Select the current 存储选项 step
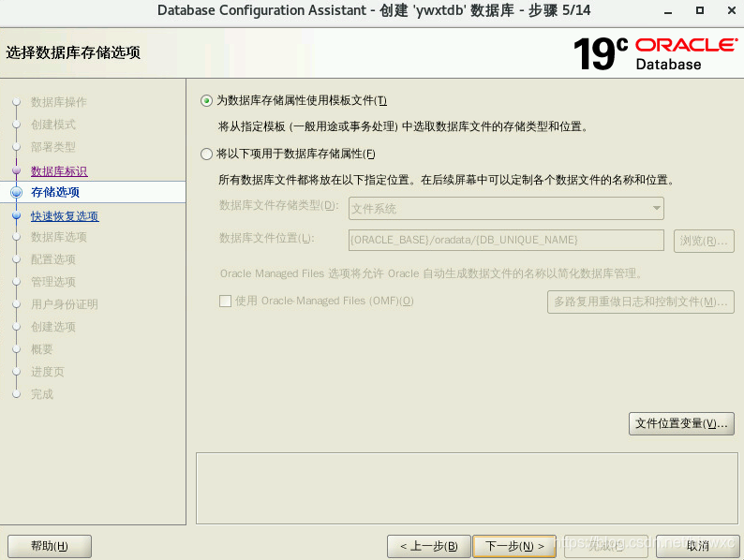The width and height of the screenshot is (744, 560). (x=55, y=192)
